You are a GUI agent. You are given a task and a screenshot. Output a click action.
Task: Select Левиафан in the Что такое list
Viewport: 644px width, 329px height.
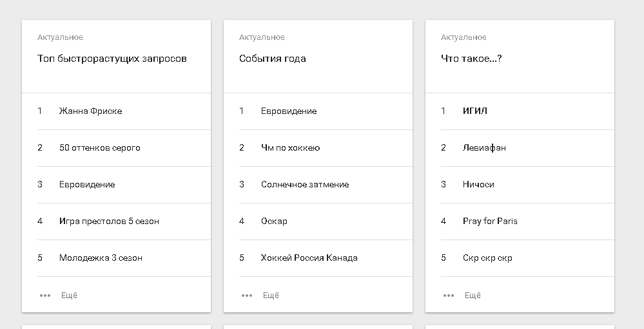[484, 147]
